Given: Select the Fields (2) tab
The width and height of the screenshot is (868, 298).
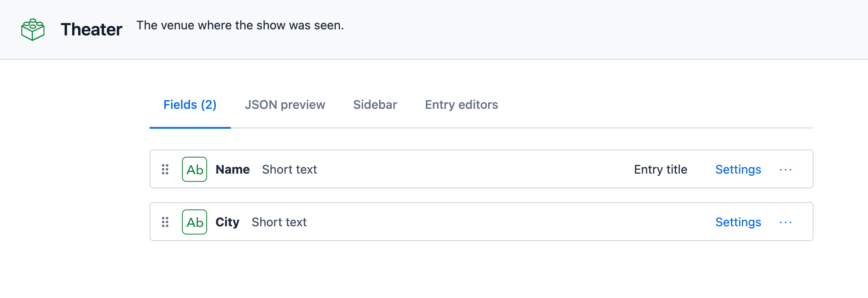Looking at the screenshot, I should click(190, 105).
